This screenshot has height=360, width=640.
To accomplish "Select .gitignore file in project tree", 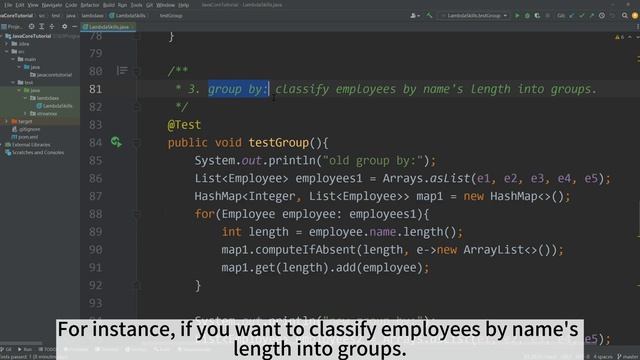I will point(26,129).
